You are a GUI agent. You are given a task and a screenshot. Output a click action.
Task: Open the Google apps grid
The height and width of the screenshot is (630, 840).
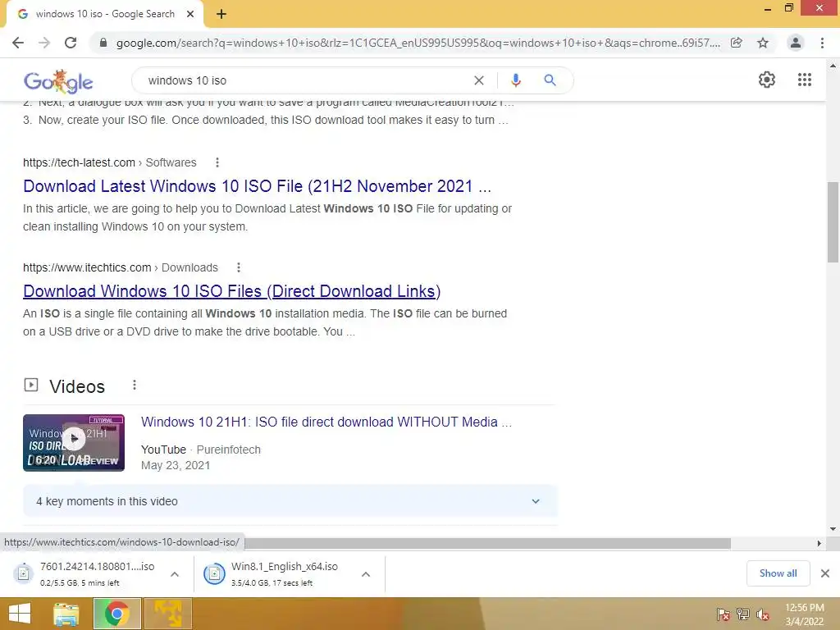(805, 80)
